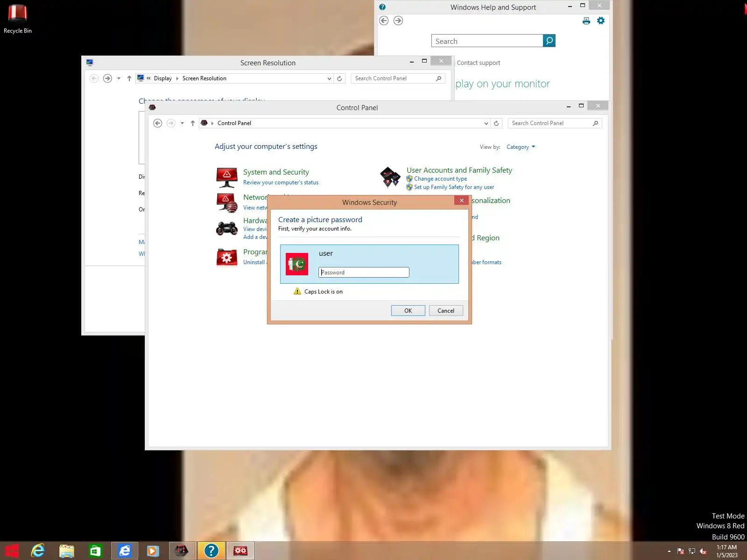The height and width of the screenshot is (560, 747).
Task: Refresh the Screen Resolution window
Action: tap(339, 78)
